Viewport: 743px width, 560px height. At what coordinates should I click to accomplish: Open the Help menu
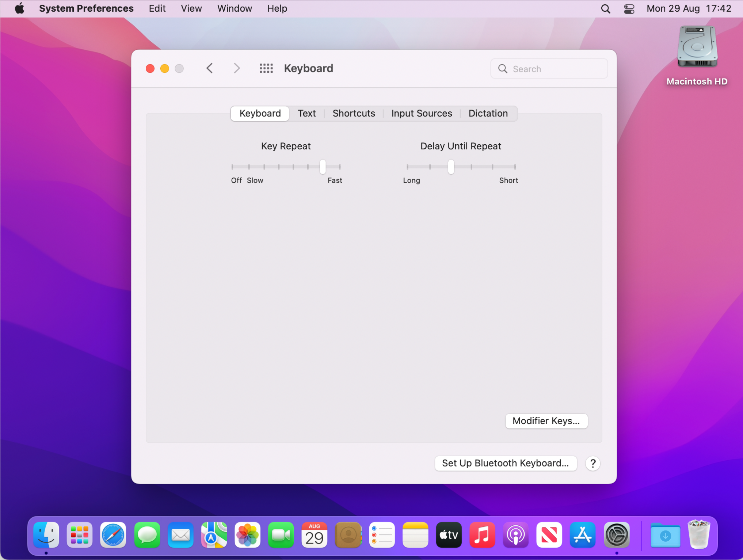(277, 8)
